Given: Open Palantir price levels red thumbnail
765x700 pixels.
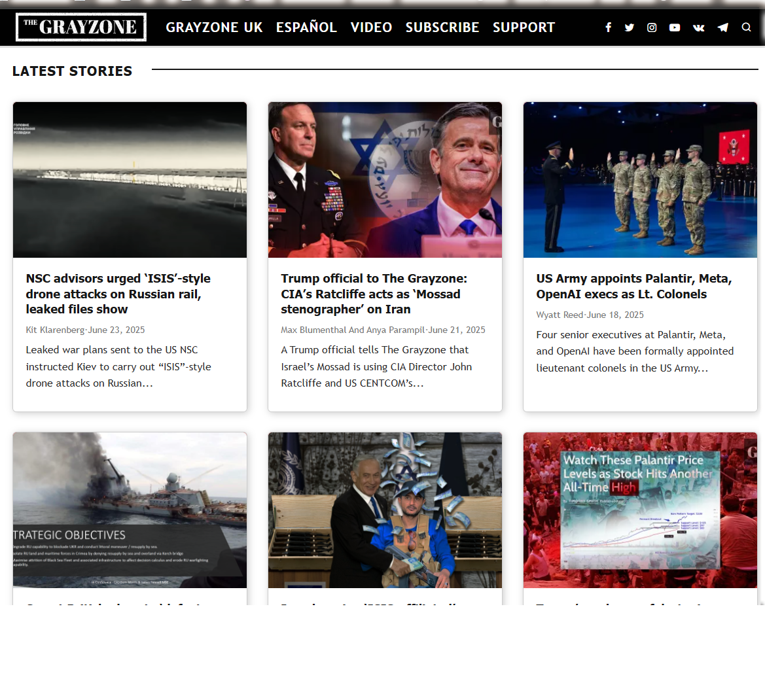Looking at the screenshot, I should click(640, 510).
